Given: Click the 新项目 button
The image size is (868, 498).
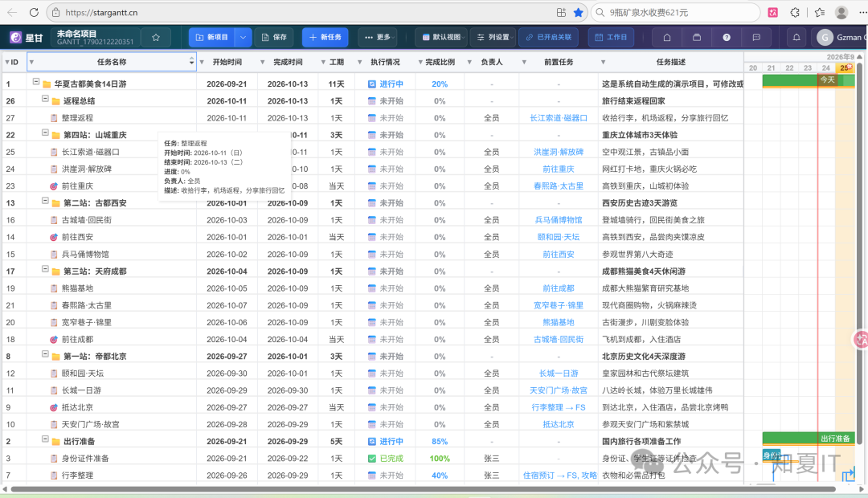Looking at the screenshot, I should coord(212,37).
